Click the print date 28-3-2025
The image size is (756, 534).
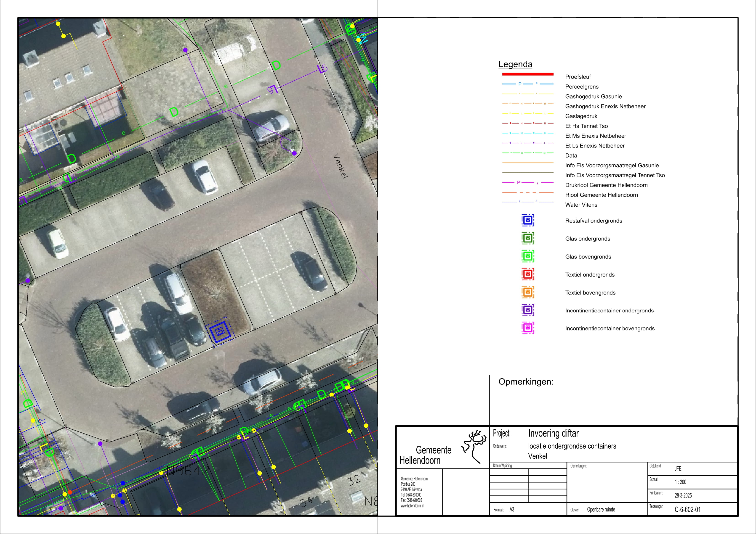point(683,495)
